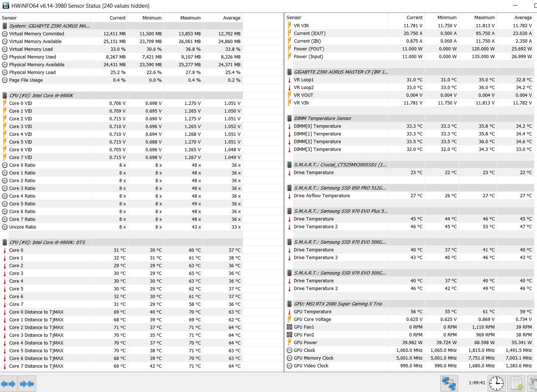Select the GPU Video Clock row
This screenshot has height=392, width=537.
coord(410,365)
